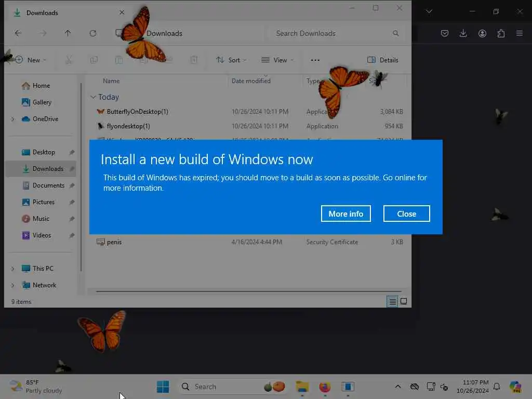532x399 pixels.
Task: Click the tray monitor display icon
Action: coord(431,387)
